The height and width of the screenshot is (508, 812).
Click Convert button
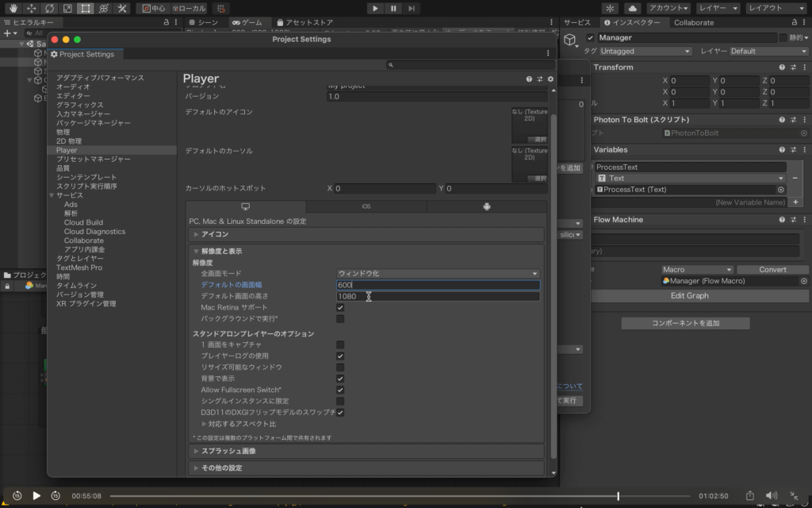point(772,270)
